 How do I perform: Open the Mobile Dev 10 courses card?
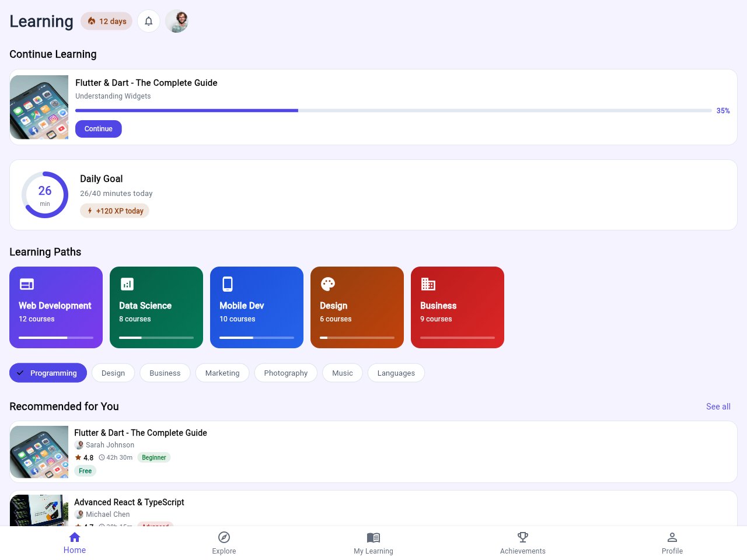coord(257,307)
